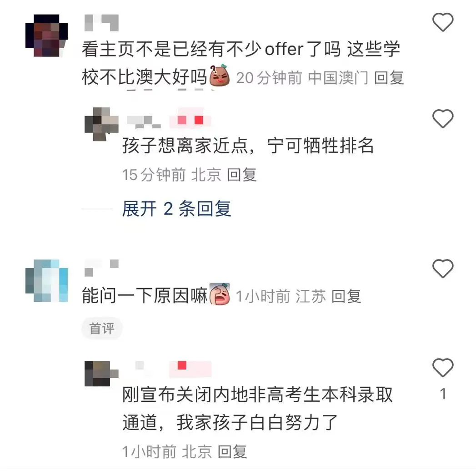Image resolution: width=476 pixels, height=471 pixels.
Task: Reply to the 15分钟前 北京 comment
Action: point(242,175)
